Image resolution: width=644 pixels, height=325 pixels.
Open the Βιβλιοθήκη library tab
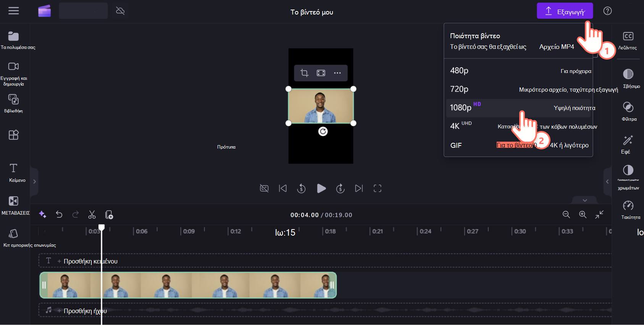[x=14, y=103]
